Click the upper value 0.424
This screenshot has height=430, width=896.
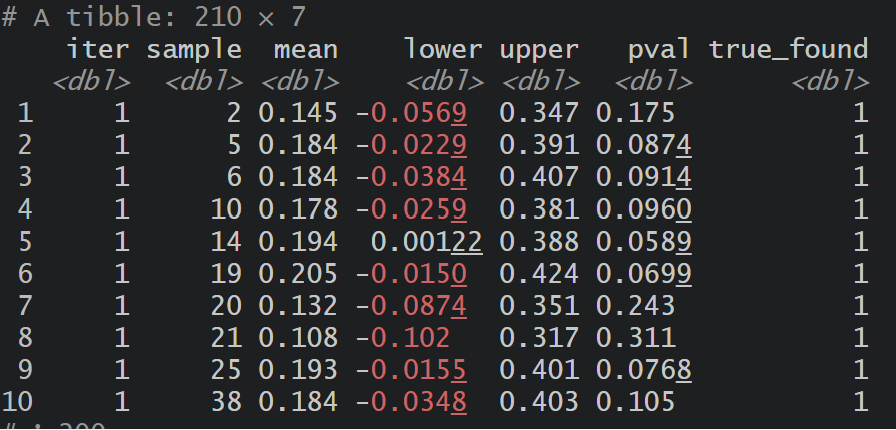click(539, 274)
